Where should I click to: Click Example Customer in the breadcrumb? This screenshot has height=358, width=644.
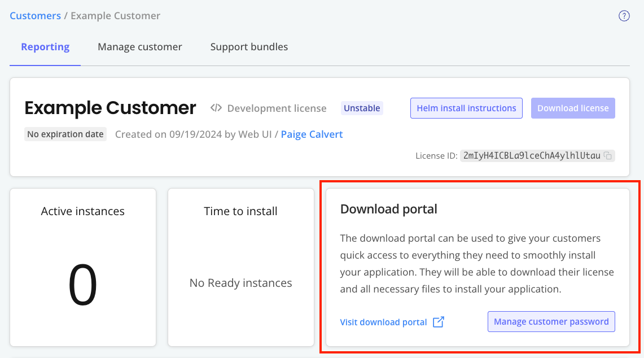pyautogui.click(x=115, y=16)
